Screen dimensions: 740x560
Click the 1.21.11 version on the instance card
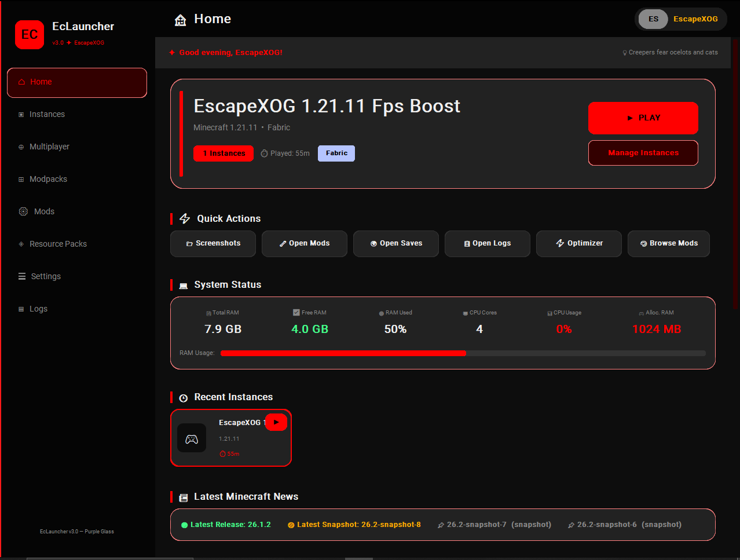coord(229,439)
